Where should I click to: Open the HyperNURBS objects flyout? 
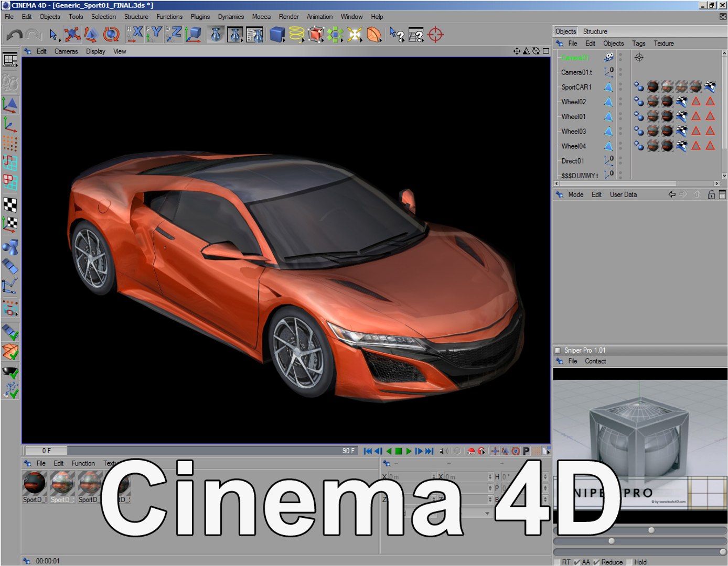tap(316, 35)
